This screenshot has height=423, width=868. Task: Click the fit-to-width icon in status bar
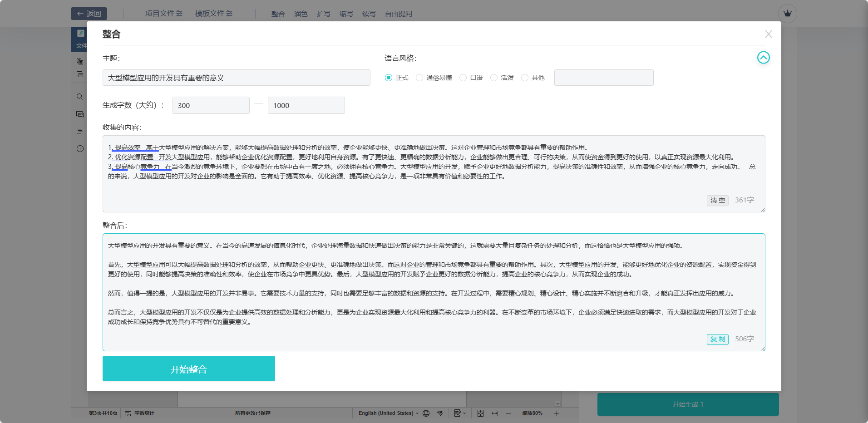pyautogui.click(x=494, y=413)
